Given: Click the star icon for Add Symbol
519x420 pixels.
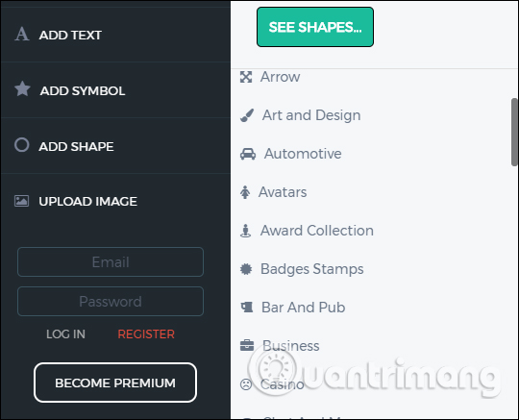Looking at the screenshot, I should click(x=22, y=88).
